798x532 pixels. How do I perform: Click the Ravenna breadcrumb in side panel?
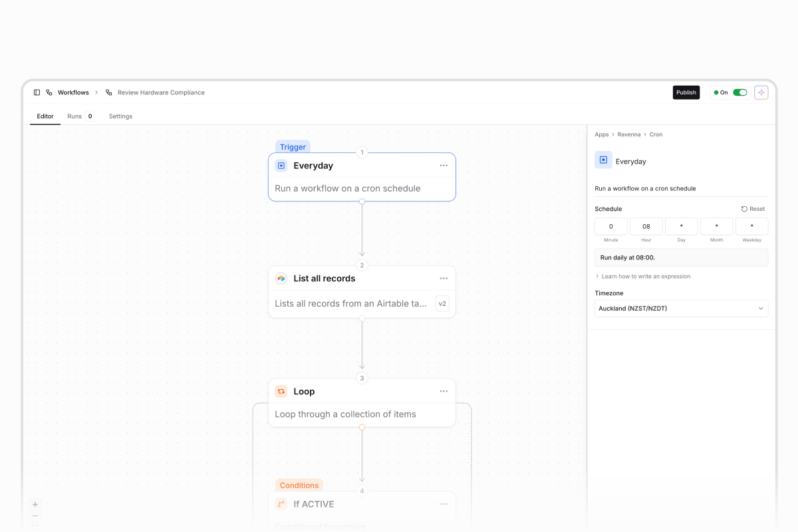click(629, 134)
